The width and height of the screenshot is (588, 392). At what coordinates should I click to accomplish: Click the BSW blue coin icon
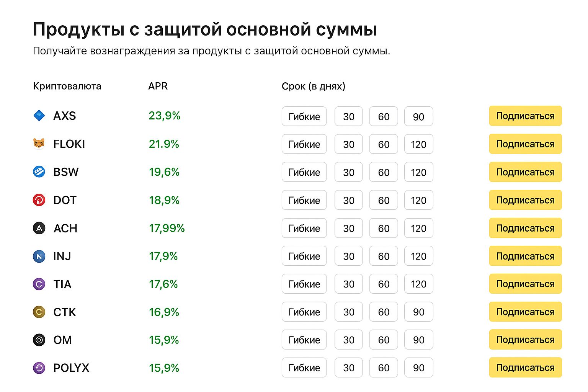pyautogui.click(x=39, y=172)
